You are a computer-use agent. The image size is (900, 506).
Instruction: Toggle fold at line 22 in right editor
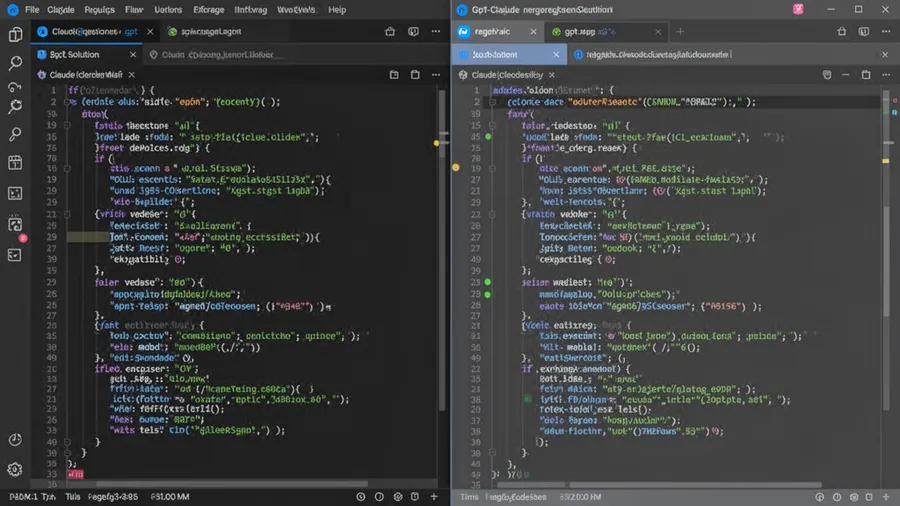point(492,214)
